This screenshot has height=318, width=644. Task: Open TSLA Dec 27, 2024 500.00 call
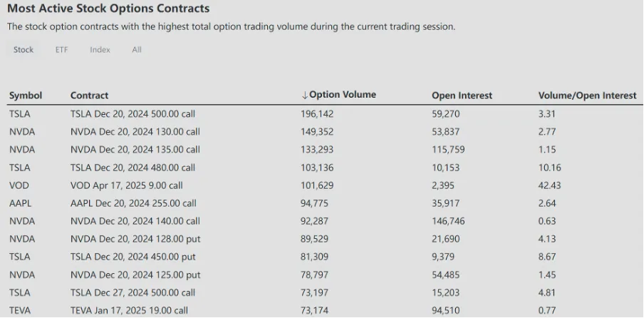pyautogui.click(x=133, y=292)
